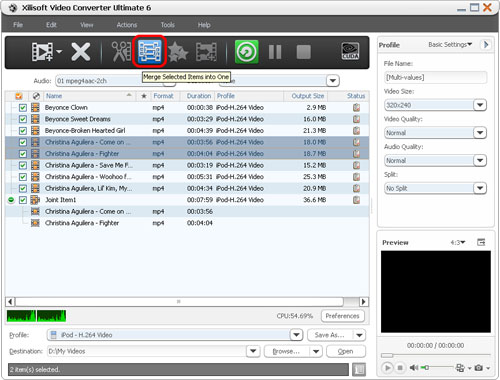500x380 pixels.
Task: Open the Effects stars tool
Action: click(x=178, y=52)
